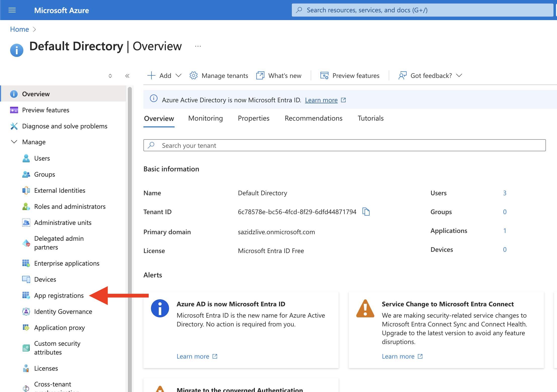The width and height of the screenshot is (557, 392).
Task: Click the Custom security attributes icon
Action: tap(26, 348)
